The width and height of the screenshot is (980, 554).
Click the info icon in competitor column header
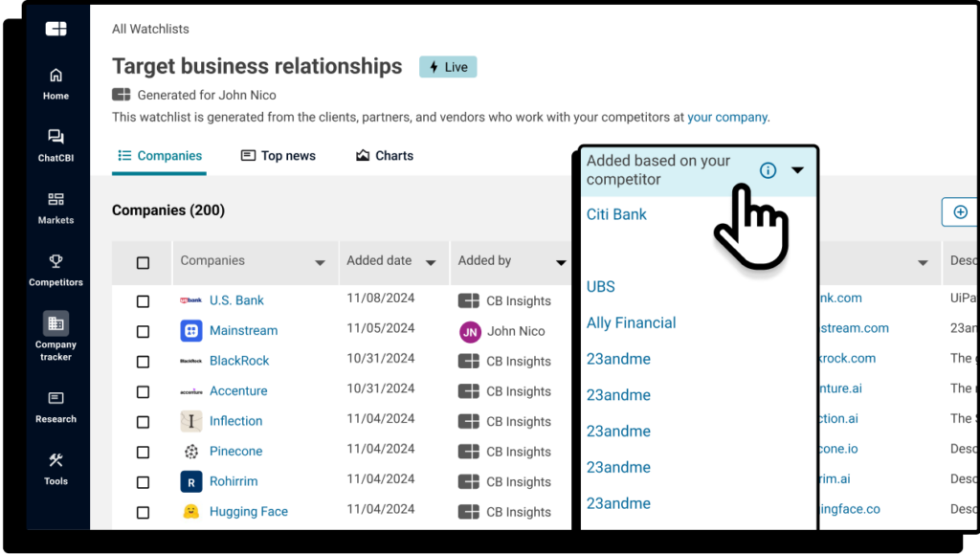coord(768,170)
